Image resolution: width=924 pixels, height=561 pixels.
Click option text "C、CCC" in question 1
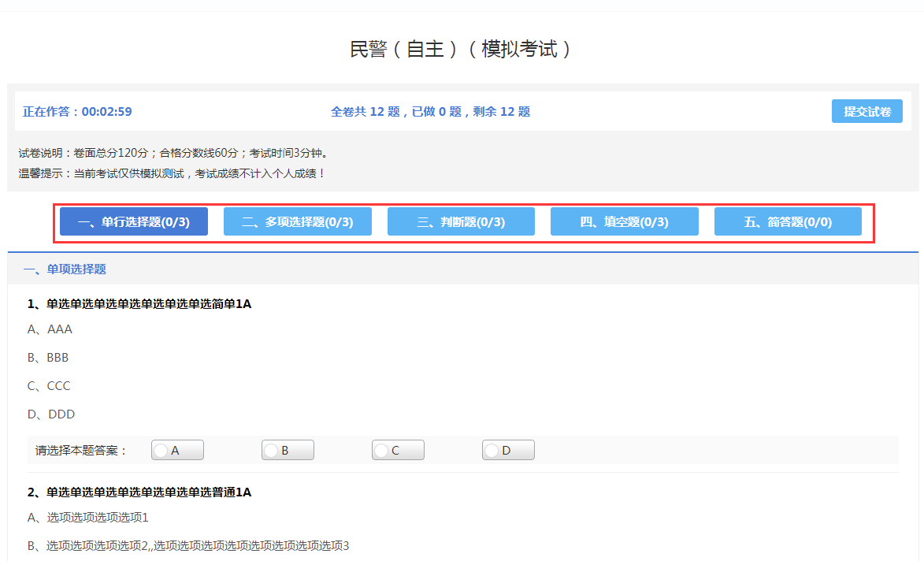[49, 386]
